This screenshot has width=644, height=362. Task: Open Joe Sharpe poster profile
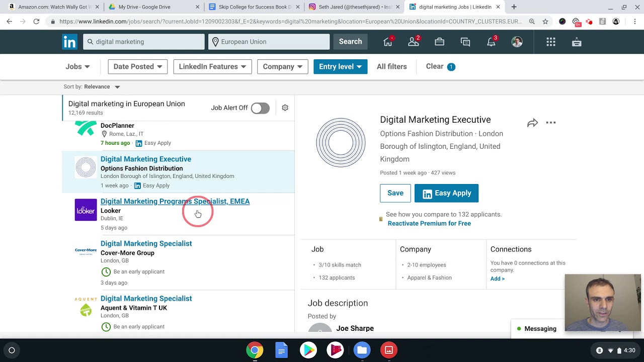coord(355,328)
